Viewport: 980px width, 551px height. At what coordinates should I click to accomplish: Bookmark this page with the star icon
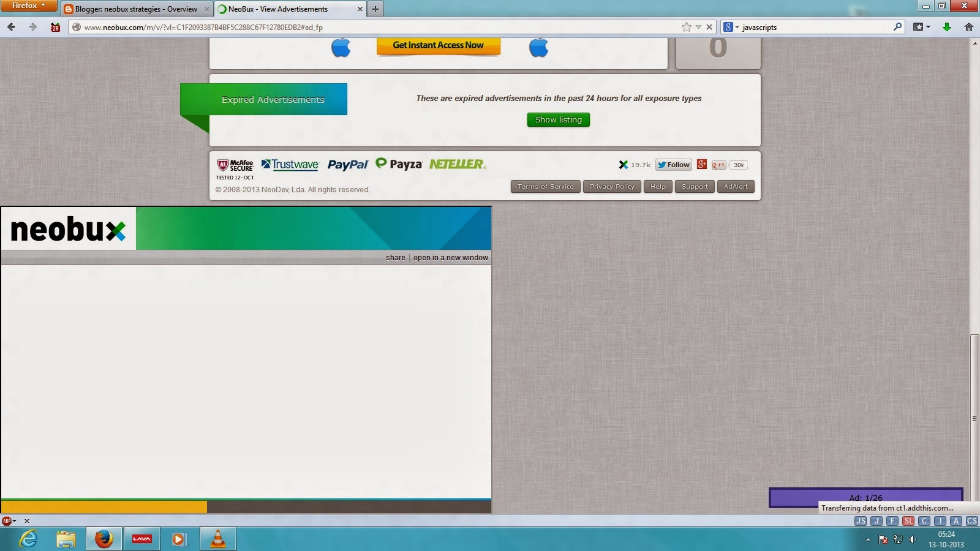tap(687, 27)
